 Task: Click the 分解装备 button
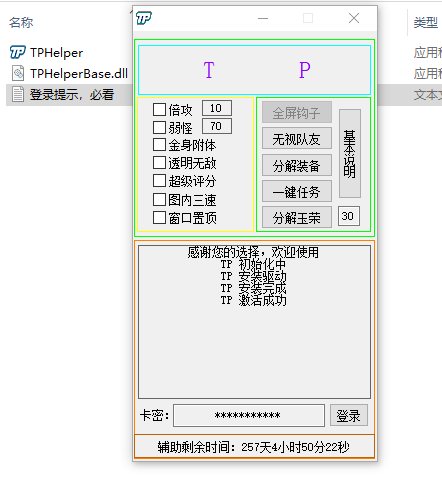tap(297, 165)
